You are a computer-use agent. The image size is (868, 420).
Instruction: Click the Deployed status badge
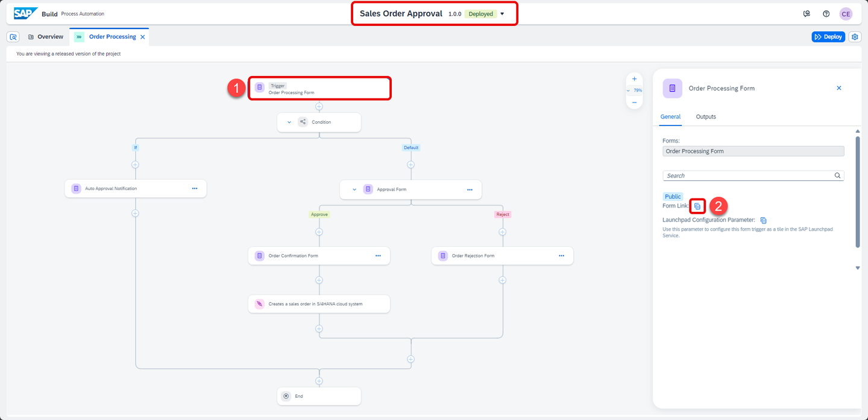(480, 14)
